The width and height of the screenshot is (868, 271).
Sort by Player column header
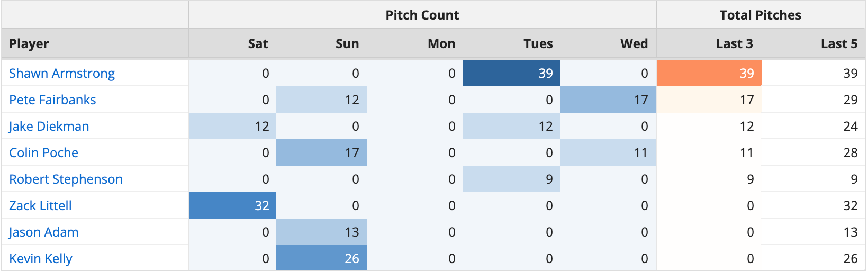pyautogui.click(x=29, y=43)
